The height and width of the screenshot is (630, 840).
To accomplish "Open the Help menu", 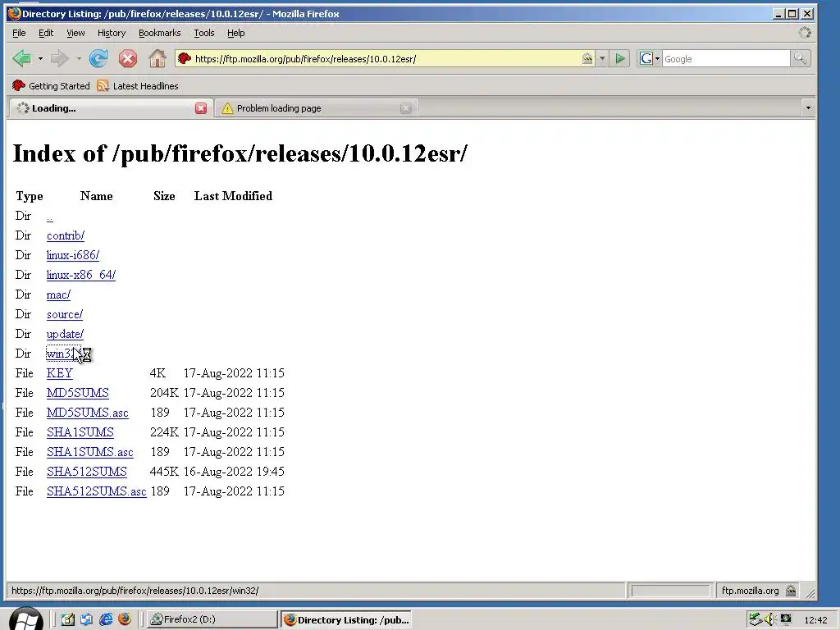I will click(x=235, y=33).
